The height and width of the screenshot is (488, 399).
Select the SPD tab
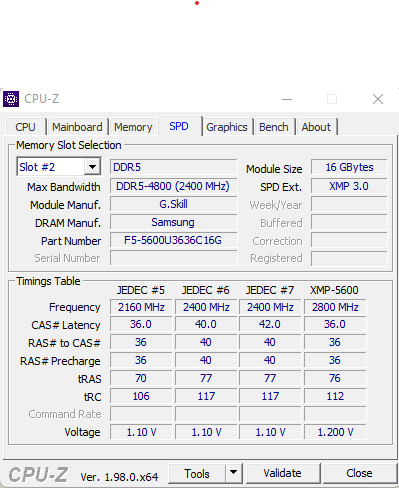click(179, 126)
